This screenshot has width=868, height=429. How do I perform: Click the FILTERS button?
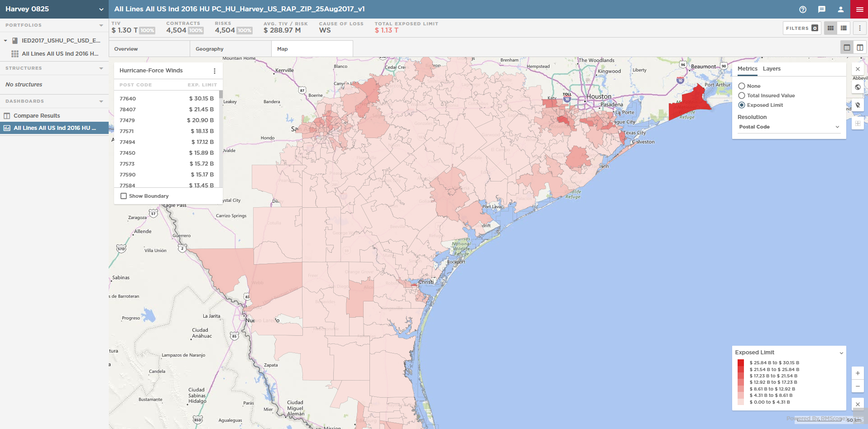tap(801, 28)
